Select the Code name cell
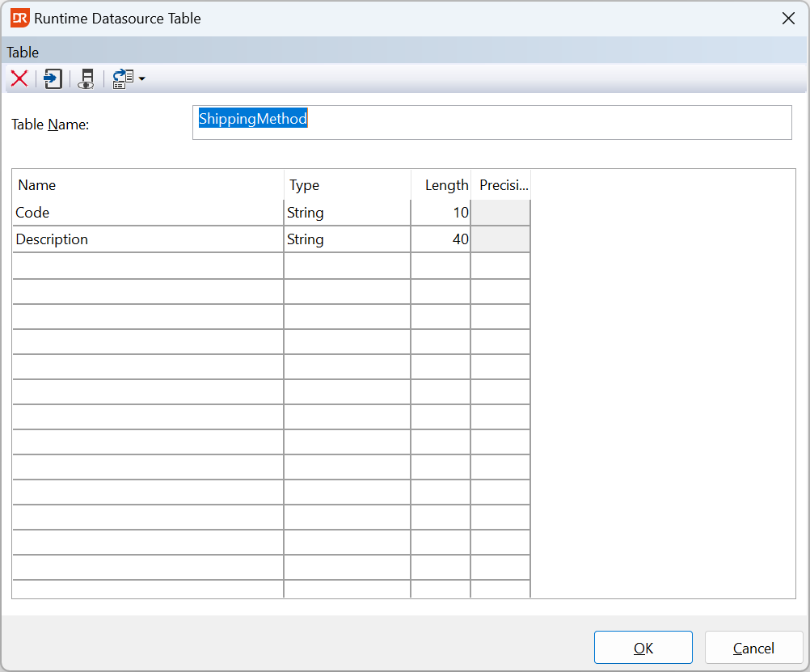 point(148,213)
